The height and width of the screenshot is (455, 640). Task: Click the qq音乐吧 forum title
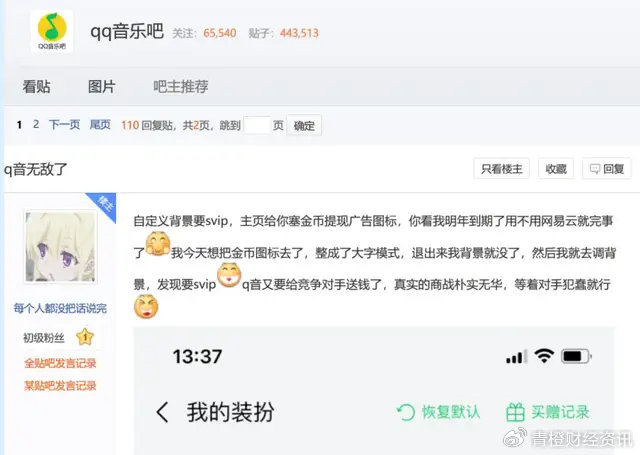pyautogui.click(x=127, y=31)
